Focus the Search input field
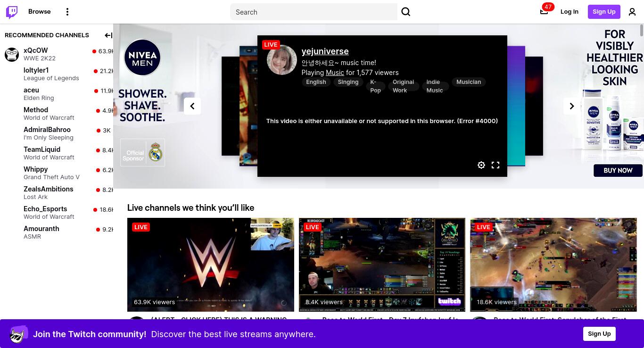Screen dimensions: 644x348 (314, 12)
